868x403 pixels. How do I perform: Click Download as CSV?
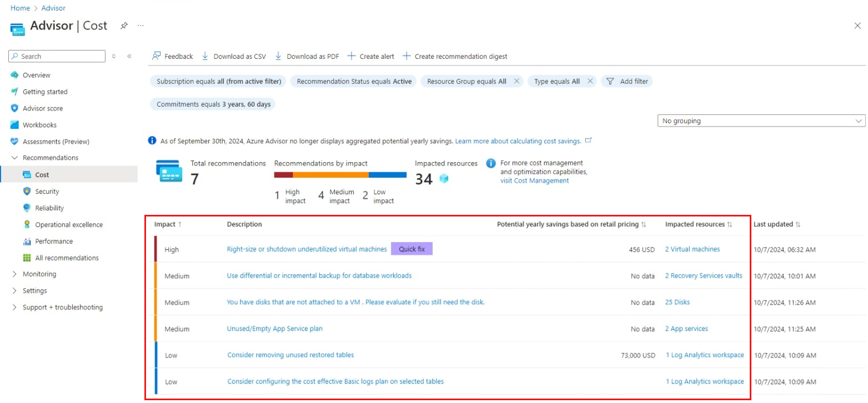click(233, 56)
